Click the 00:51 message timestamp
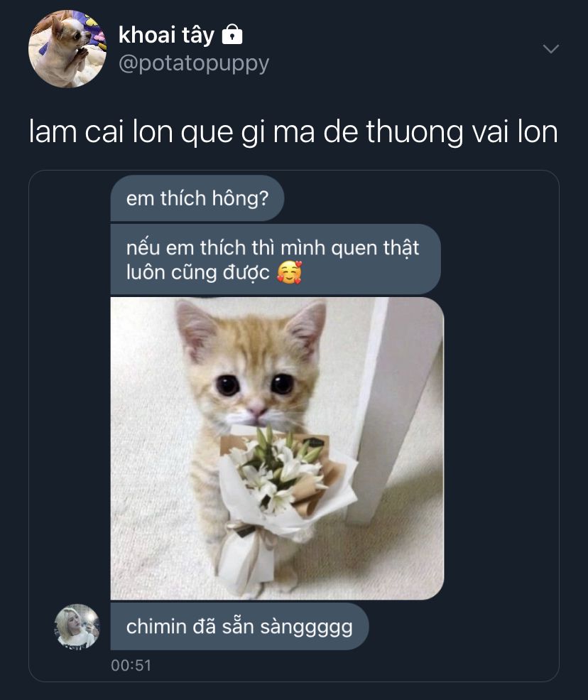This screenshot has width=588, height=700. click(x=131, y=666)
